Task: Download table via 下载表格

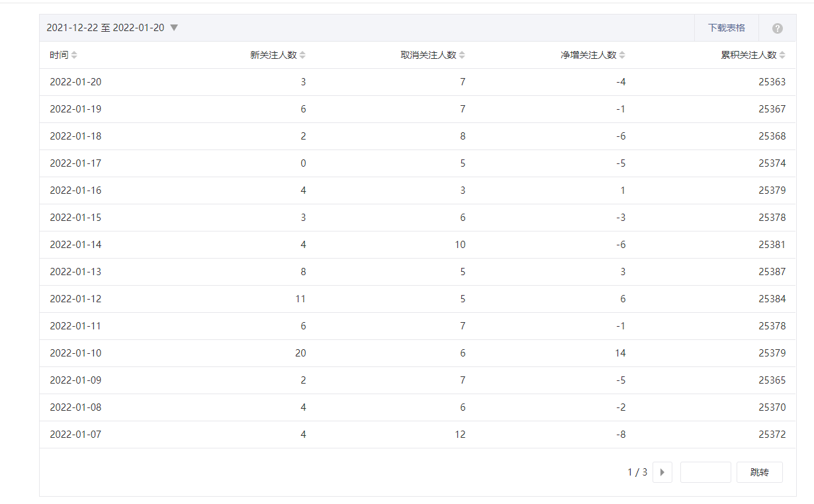Action: click(x=726, y=28)
